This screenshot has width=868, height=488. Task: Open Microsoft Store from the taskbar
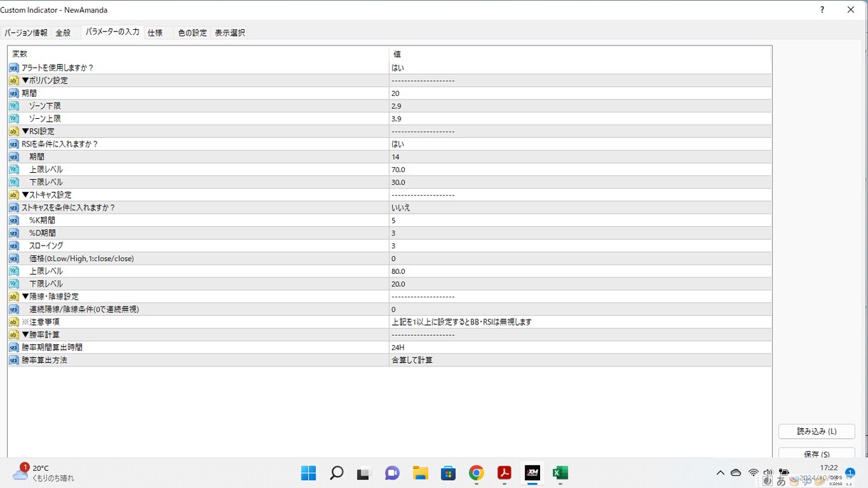(x=448, y=473)
